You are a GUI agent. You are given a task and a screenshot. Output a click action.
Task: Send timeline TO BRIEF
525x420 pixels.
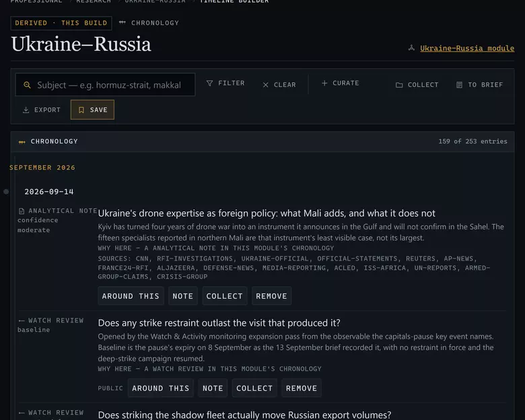[479, 85]
